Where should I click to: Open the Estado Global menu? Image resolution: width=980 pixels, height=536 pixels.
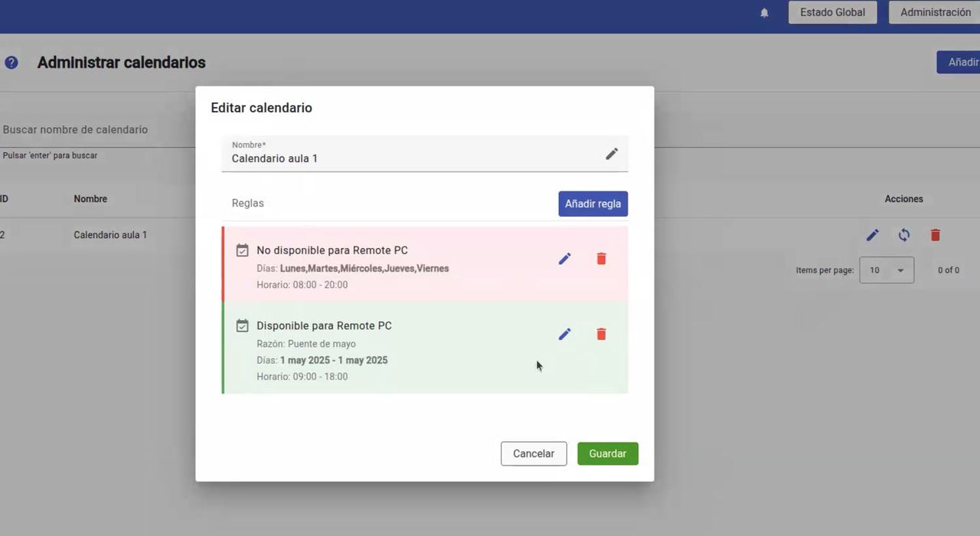832,12
